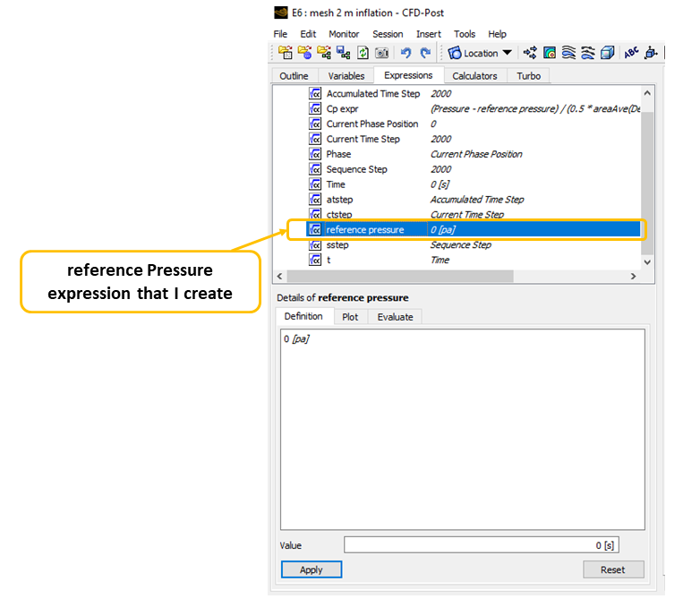
Task: Select the Expressions tab
Action: (x=408, y=75)
